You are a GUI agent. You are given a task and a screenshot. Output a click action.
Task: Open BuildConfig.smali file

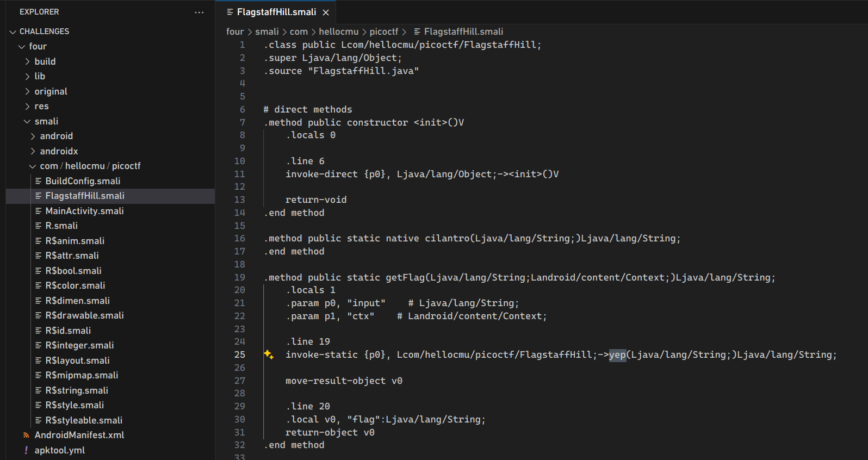(x=110, y=181)
